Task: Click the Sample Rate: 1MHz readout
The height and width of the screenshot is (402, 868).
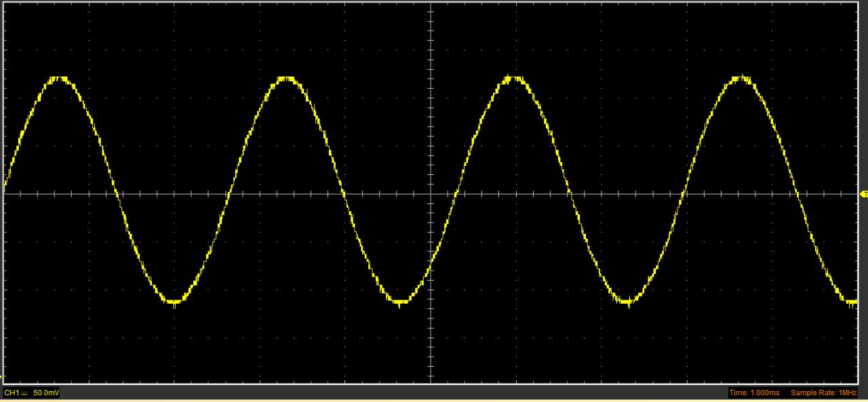Action: pos(824,393)
